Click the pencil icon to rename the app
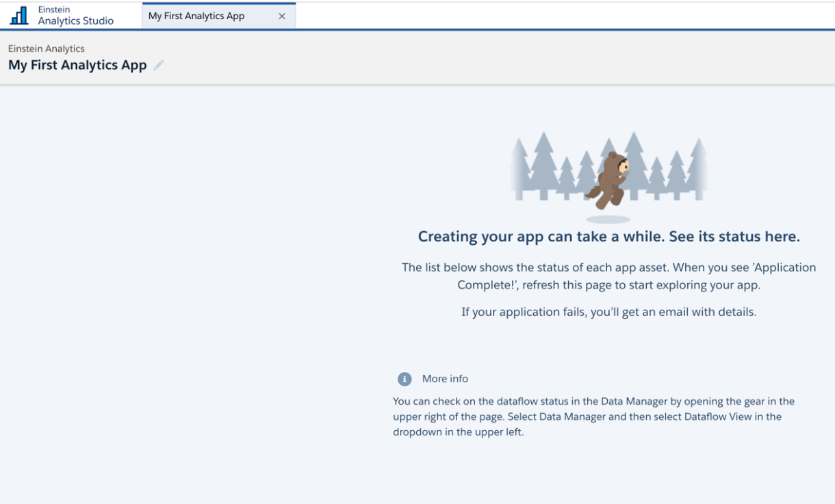Viewport: 835px width, 504px height. tap(159, 66)
